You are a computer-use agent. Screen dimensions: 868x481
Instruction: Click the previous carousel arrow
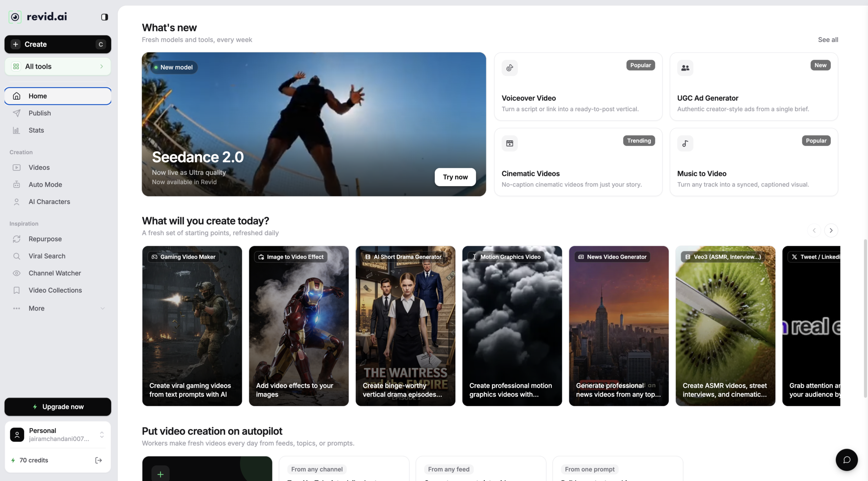pos(814,231)
